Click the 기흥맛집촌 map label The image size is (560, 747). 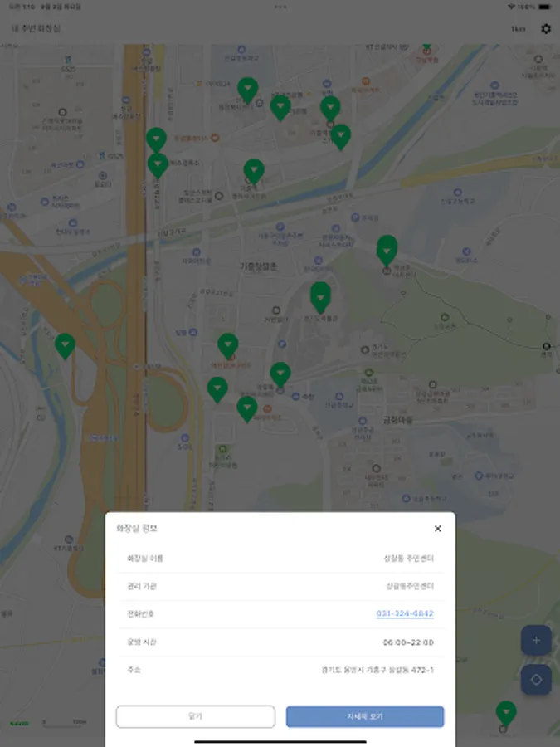pyautogui.click(x=258, y=266)
